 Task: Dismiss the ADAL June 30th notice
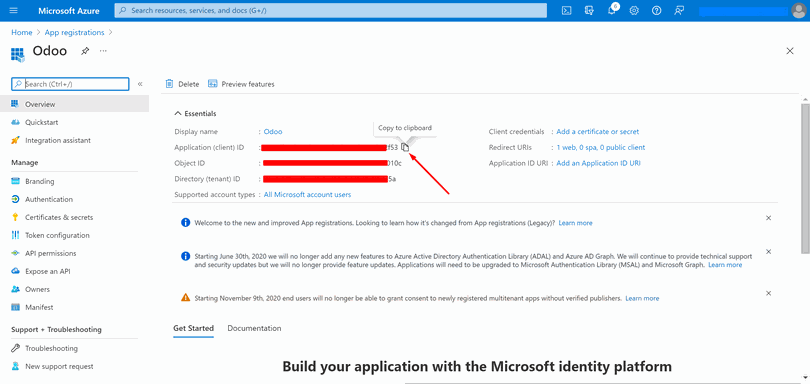pyautogui.click(x=768, y=252)
